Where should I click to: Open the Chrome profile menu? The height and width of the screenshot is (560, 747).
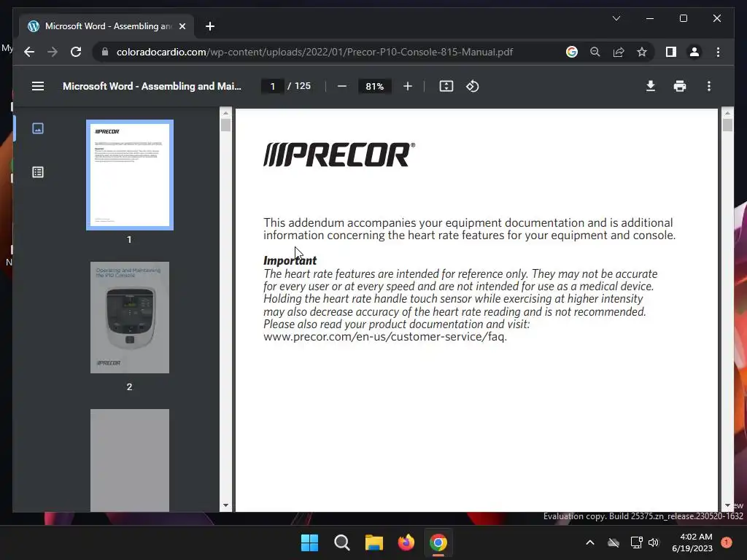pyautogui.click(x=694, y=52)
